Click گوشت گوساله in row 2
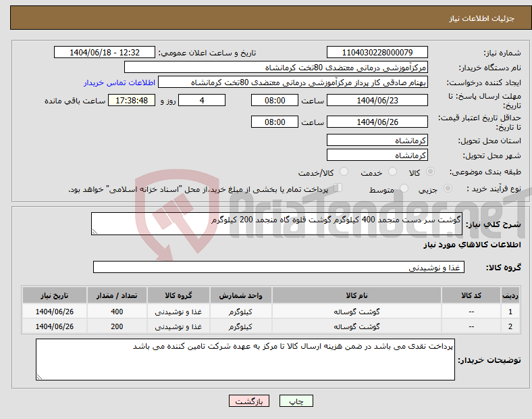Viewport: 532px width, 419px height. 356,326
